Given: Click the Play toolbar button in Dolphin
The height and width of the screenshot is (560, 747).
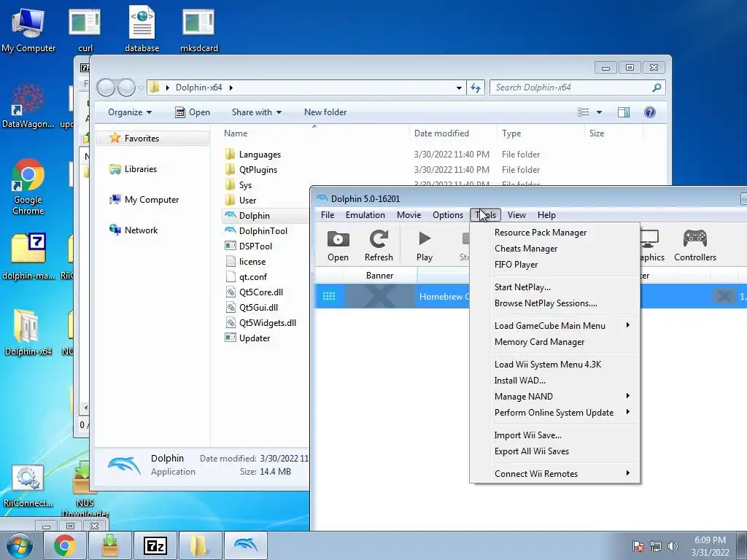Looking at the screenshot, I should coord(425,246).
